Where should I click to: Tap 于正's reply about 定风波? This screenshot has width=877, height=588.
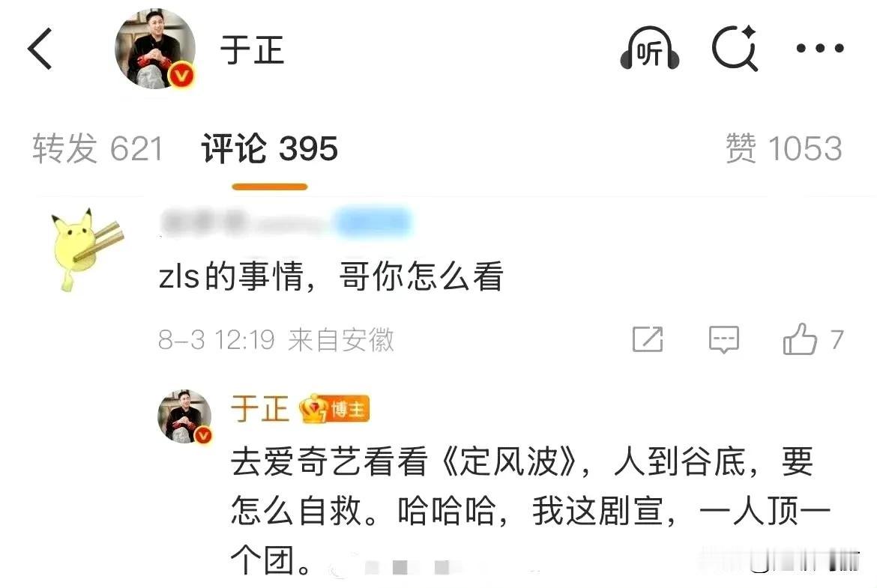531,510
